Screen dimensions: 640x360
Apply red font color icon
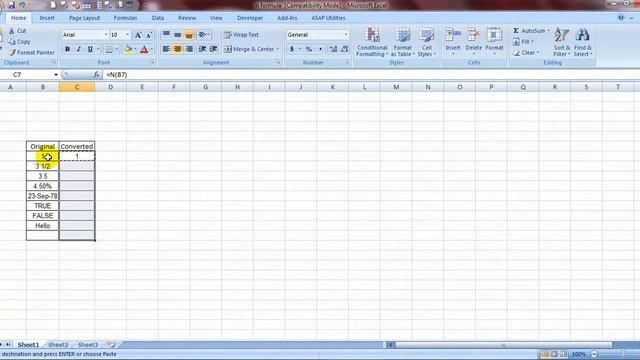[x=144, y=49]
